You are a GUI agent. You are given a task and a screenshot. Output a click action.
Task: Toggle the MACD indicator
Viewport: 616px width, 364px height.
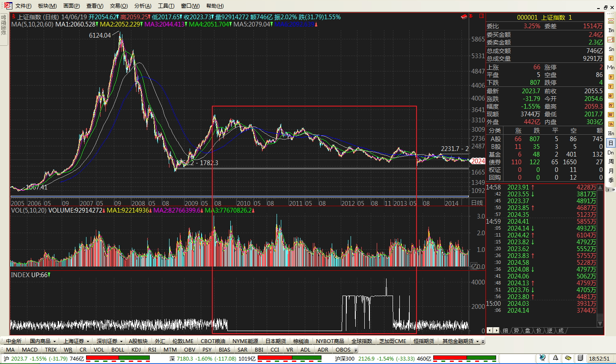[x=30, y=350]
